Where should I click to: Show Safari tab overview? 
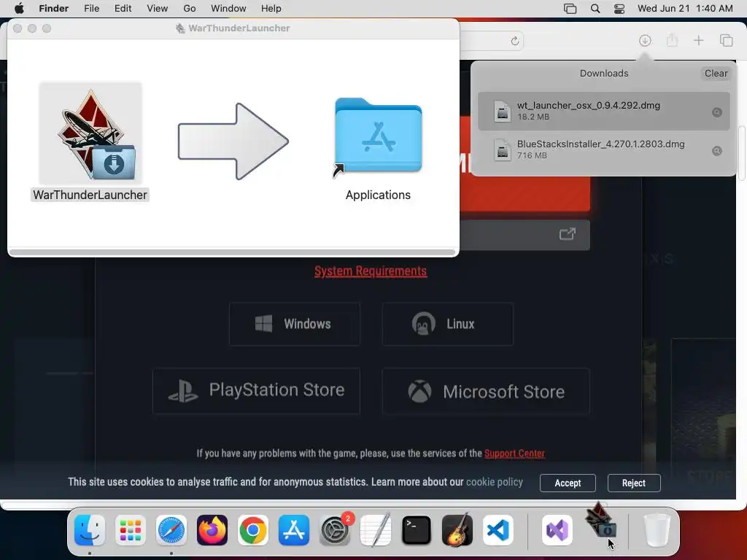point(726,41)
